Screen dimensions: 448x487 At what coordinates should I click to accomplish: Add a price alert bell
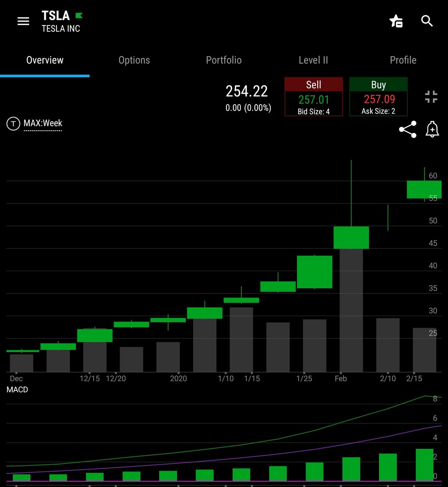433,129
